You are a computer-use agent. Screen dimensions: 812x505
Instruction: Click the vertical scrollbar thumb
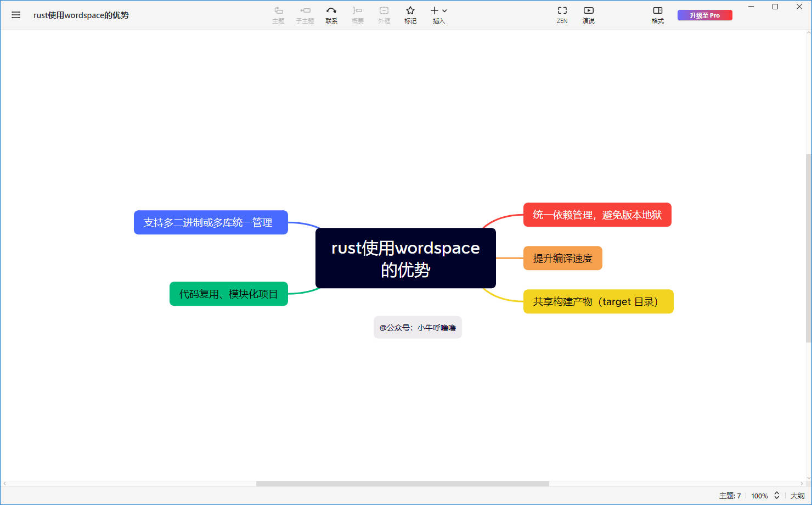tap(808, 248)
